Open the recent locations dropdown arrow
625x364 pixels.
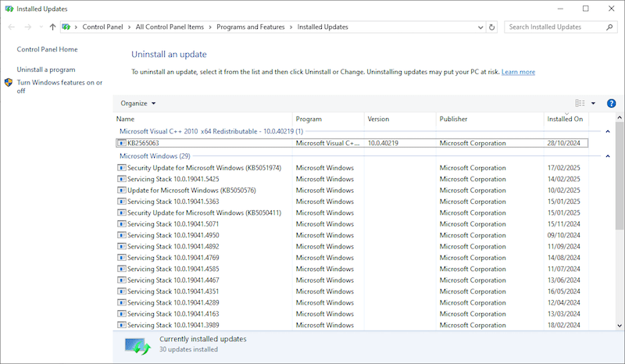point(41,27)
